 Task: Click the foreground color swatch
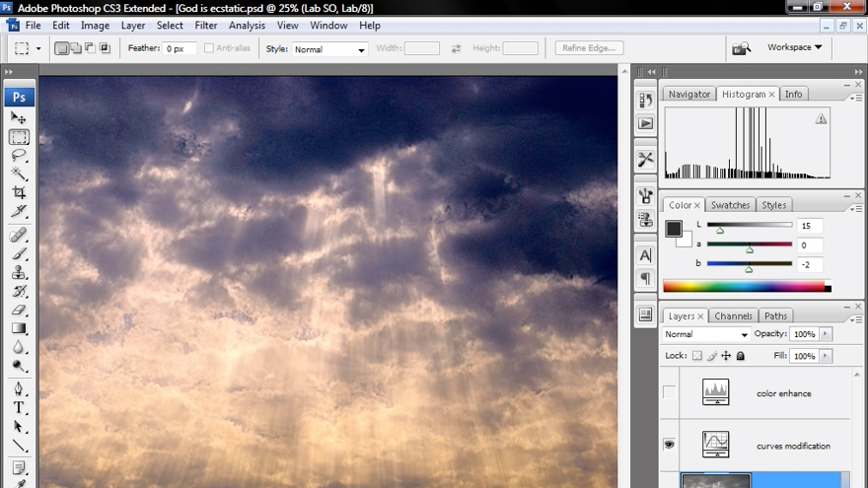[x=674, y=229]
